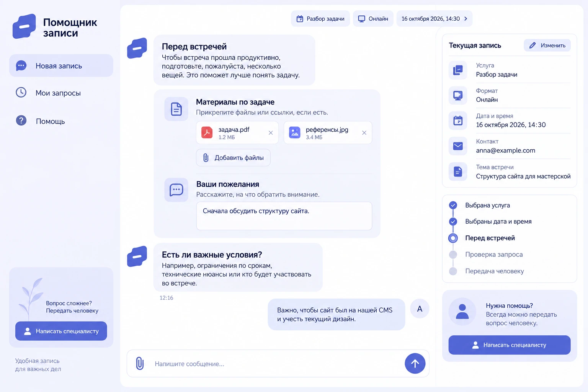Viewport: 588px width, 392px height.
Task: Click the Разбор задачи chip in the header
Action: pyautogui.click(x=320, y=19)
